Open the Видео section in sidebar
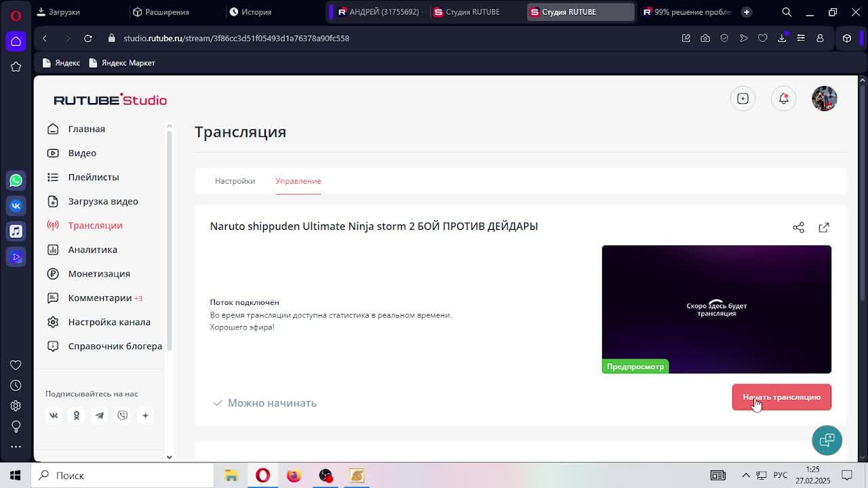 tap(81, 153)
